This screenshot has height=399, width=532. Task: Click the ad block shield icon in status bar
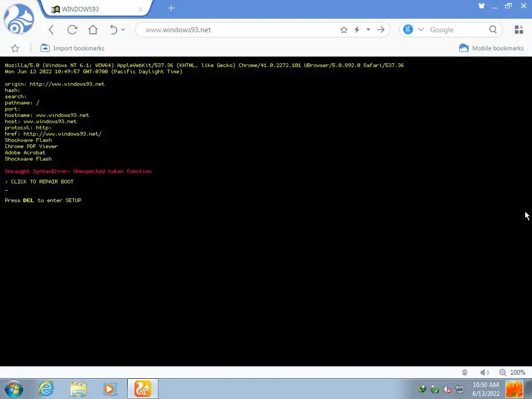coord(465,373)
